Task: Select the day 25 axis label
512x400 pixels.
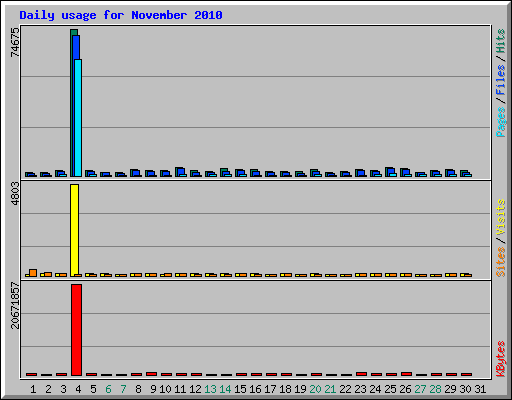Action: (390, 389)
